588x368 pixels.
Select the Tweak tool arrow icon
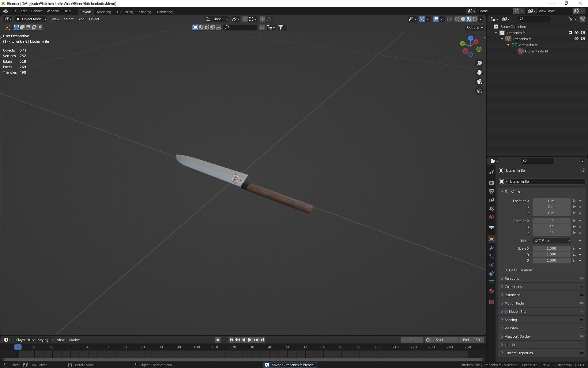(7, 27)
